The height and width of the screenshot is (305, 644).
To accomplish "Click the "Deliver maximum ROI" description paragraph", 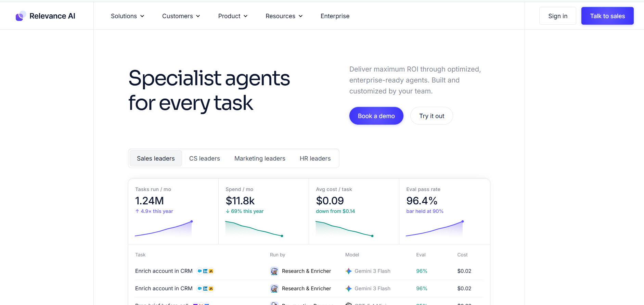I will pyautogui.click(x=415, y=80).
